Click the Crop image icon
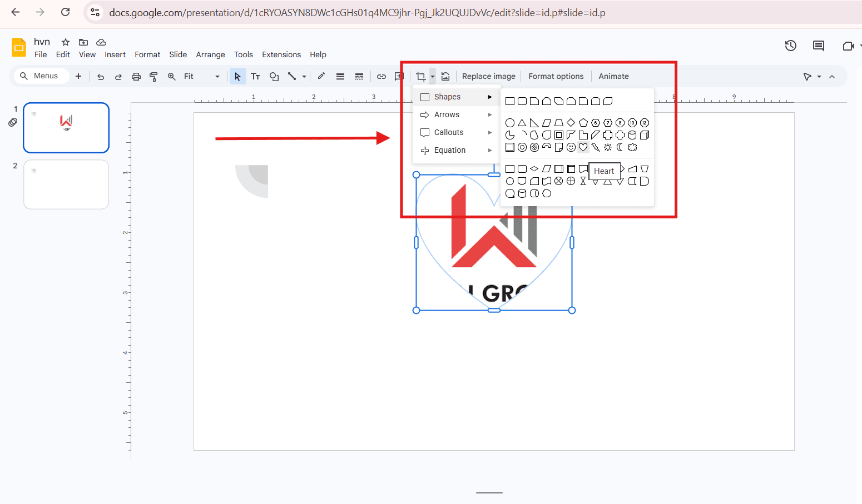 pos(421,77)
